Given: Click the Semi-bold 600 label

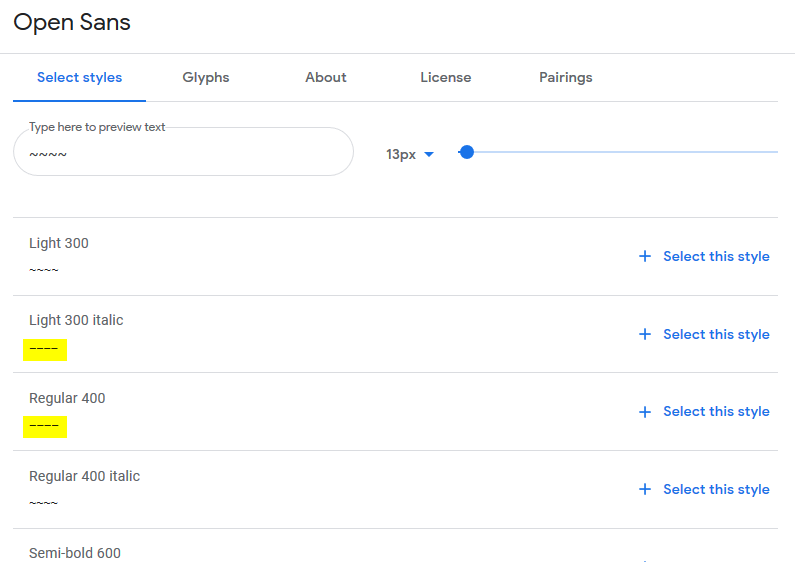Looking at the screenshot, I should coord(75,553).
